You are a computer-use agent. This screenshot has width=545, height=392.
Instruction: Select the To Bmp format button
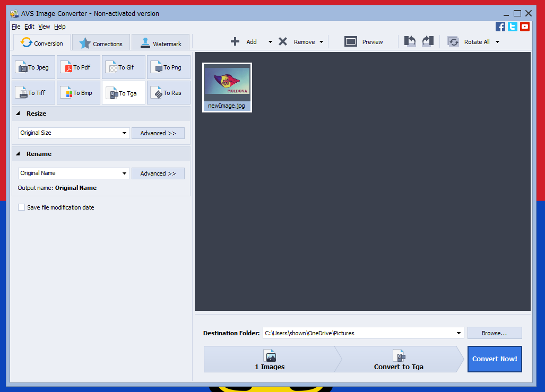click(x=79, y=93)
